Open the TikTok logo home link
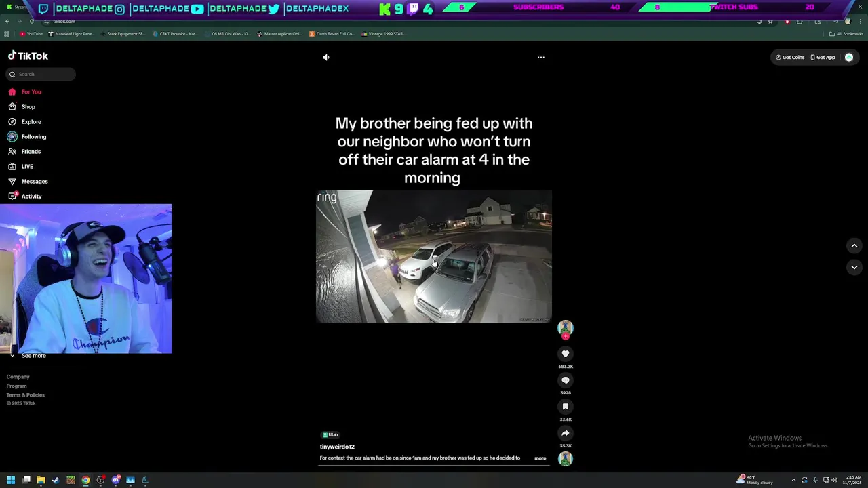Viewport: 868px width, 488px height. pyautogui.click(x=28, y=56)
